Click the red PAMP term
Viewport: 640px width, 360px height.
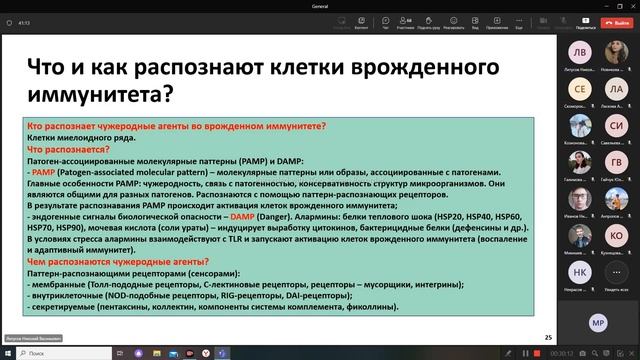tap(43, 172)
